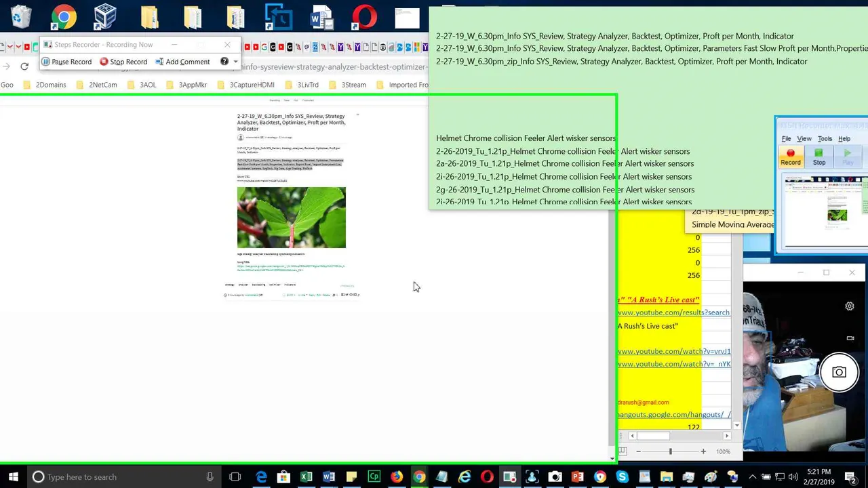
Task: Click Record button in MSI Recorder
Action: (x=791, y=157)
